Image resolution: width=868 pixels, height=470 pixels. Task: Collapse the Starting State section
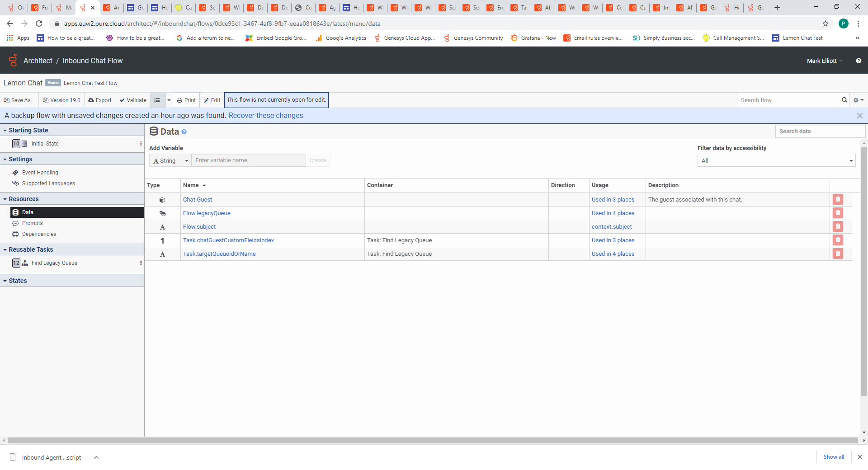pyautogui.click(x=5, y=130)
